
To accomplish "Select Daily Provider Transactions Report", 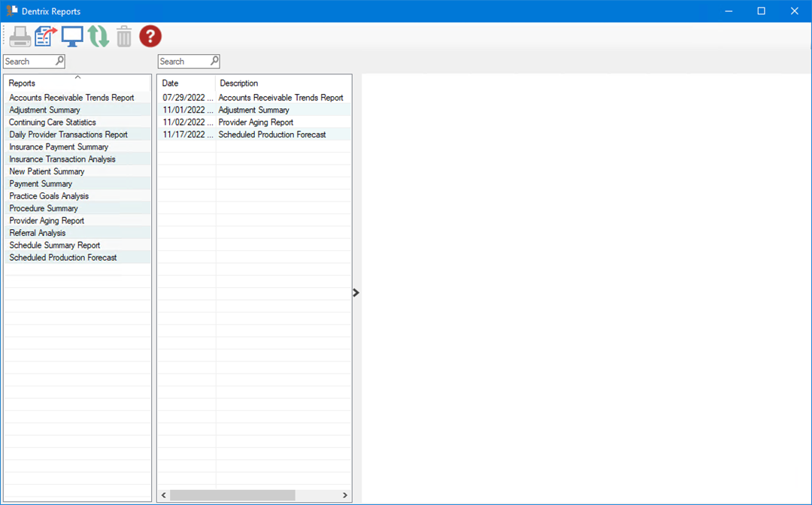I will click(68, 135).
